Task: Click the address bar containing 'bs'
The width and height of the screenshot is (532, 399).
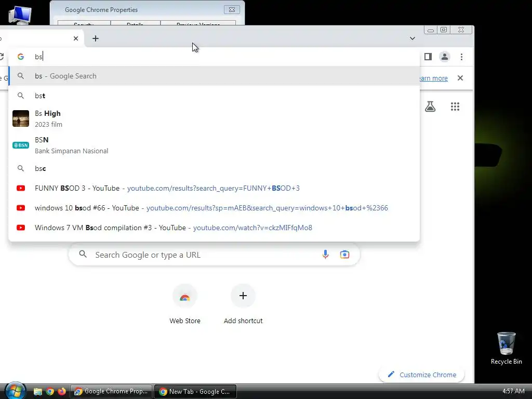Action: (x=214, y=57)
